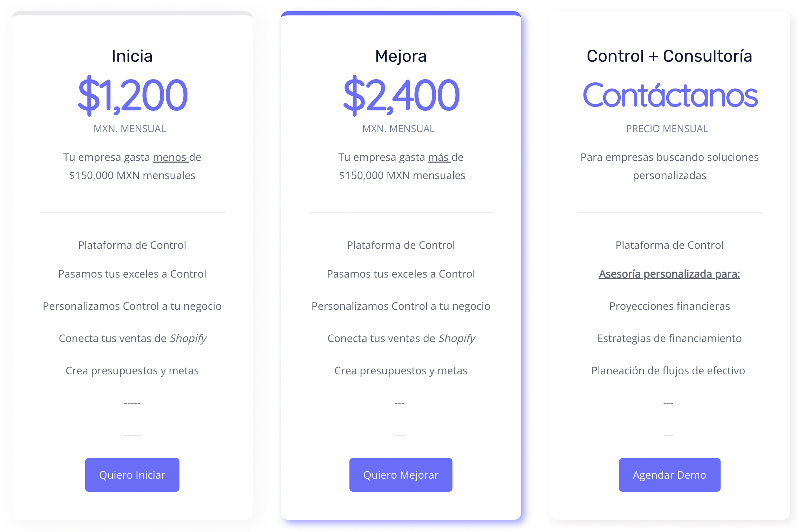
Task: Click the underlined word "menos"
Action: 170,157
